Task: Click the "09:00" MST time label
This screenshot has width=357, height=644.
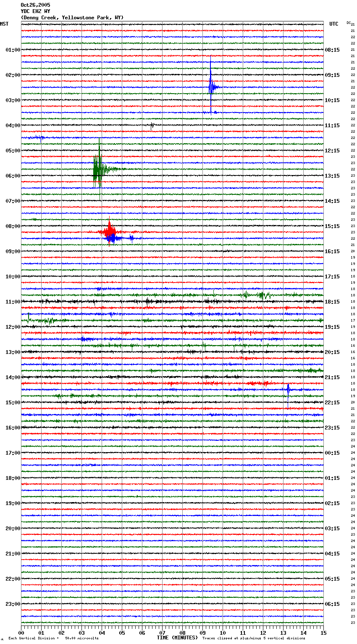Action: pos(13,251)
